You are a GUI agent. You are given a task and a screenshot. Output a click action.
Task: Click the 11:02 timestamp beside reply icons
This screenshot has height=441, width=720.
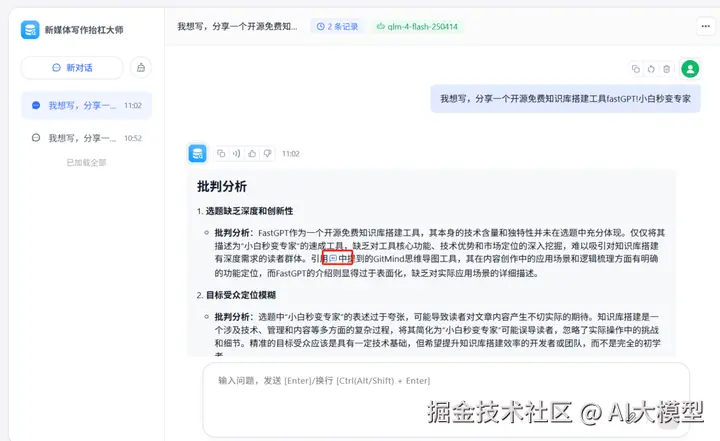[290, 154]
